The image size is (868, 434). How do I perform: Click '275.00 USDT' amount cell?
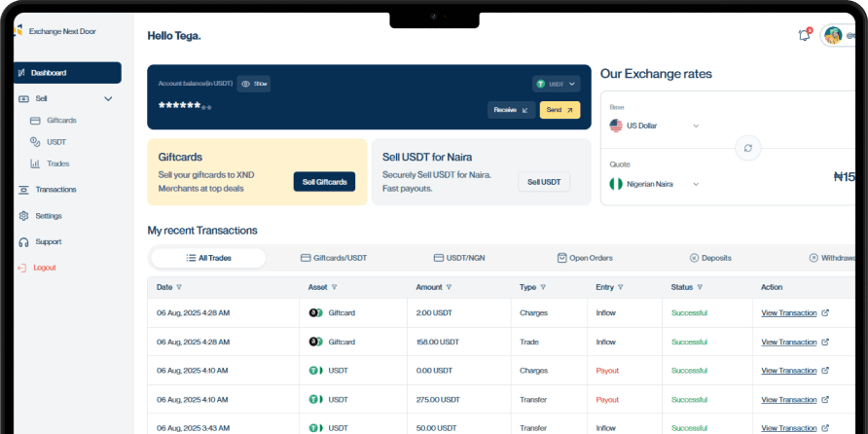tap(437, 400)
